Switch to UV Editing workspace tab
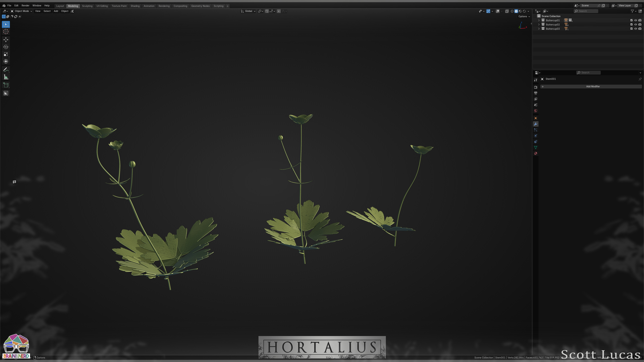The height and width of the screenshot is (362, 644). tap(102, 6)
